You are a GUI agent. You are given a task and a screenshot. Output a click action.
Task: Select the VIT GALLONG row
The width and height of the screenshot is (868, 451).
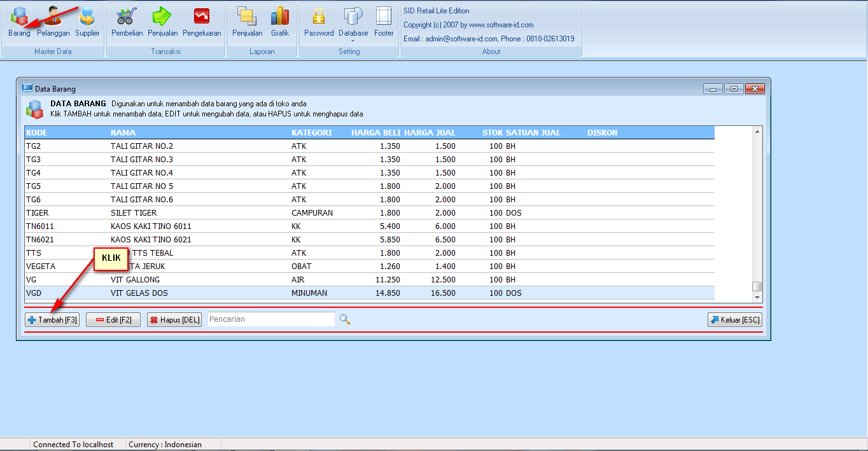(x=135, y=280)
